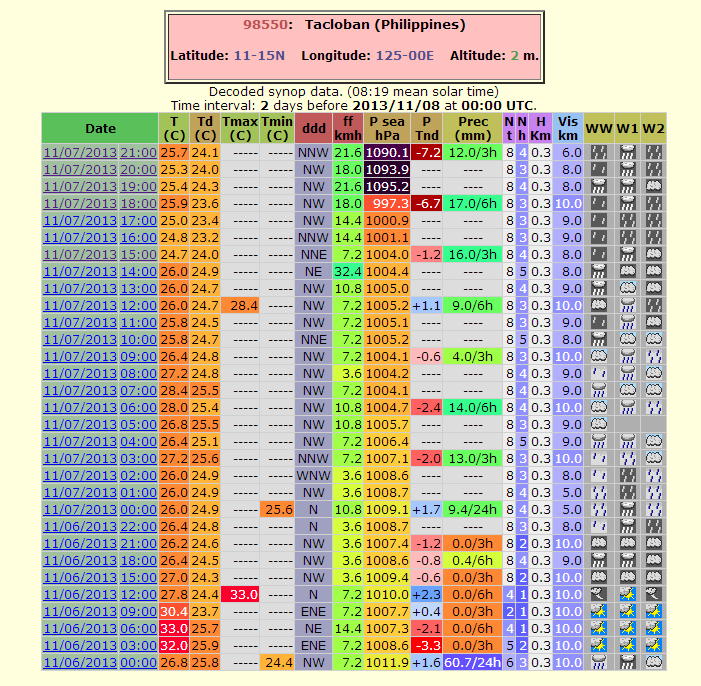
Task: Click W1 weather icon in 12:00 11/07 row
Action: [627, 305]
